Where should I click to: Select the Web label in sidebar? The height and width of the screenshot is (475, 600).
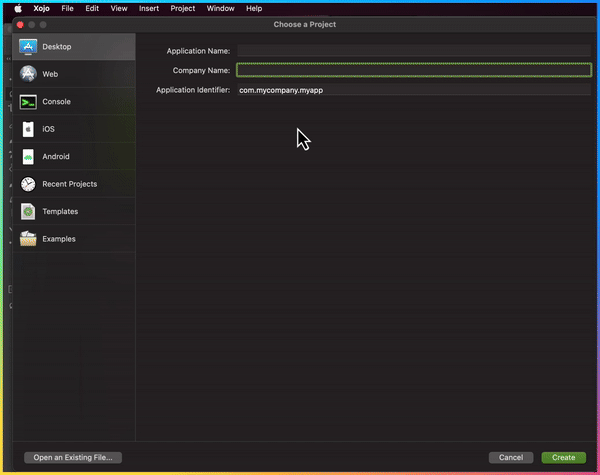click(x=50, y=74)
